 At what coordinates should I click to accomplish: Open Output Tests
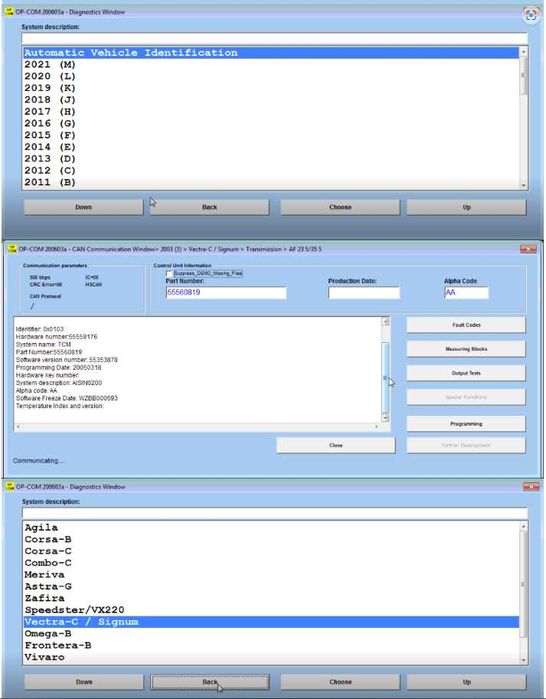click(x=466, y=374)
